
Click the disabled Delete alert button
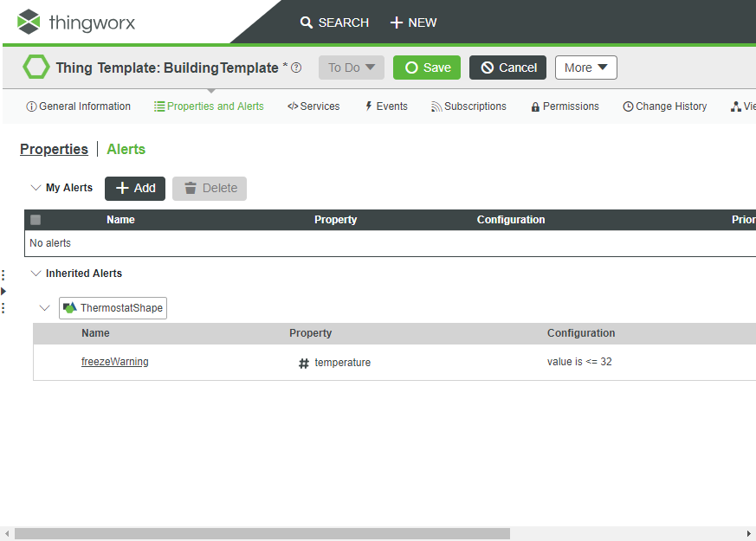(x=210, y=188)
